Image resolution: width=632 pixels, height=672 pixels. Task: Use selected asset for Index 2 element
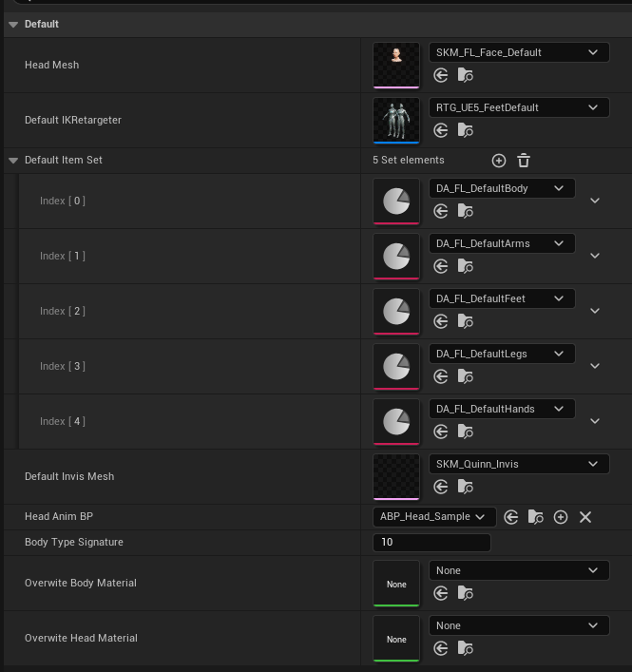click(440, 321)
